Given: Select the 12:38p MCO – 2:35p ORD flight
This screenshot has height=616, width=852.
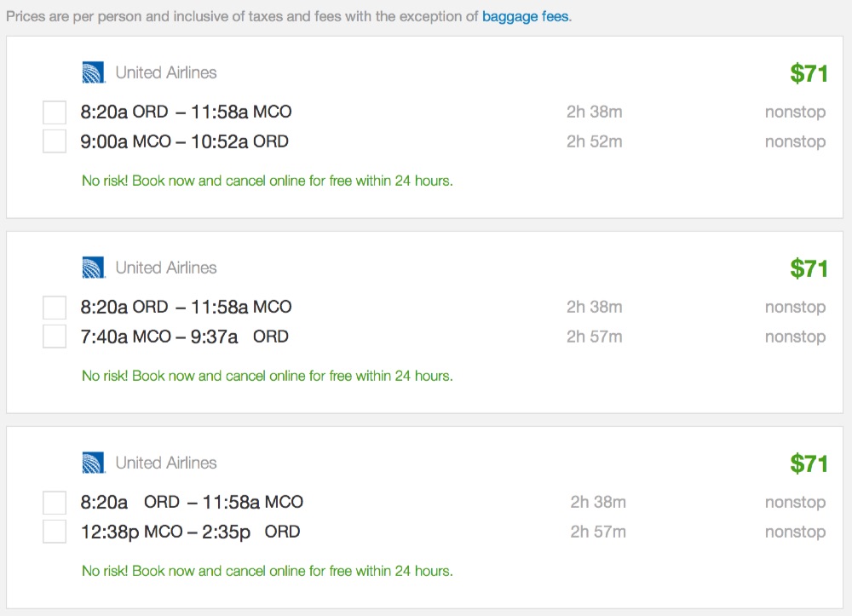Looking at the screenshot, I should point(190,532).
